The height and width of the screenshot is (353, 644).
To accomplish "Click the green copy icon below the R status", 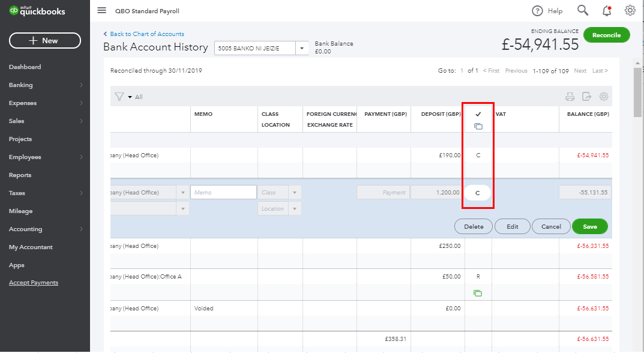I will pos(478,293).
